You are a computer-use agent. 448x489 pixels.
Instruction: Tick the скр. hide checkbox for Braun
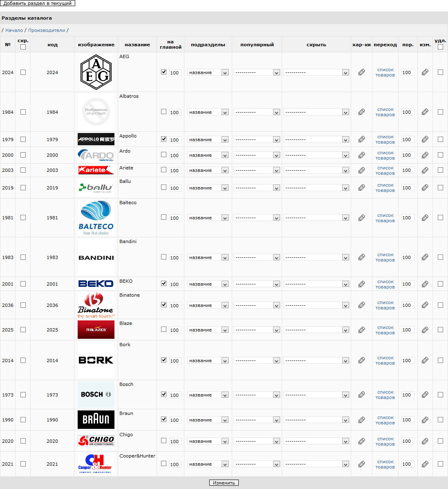point(23,420)
